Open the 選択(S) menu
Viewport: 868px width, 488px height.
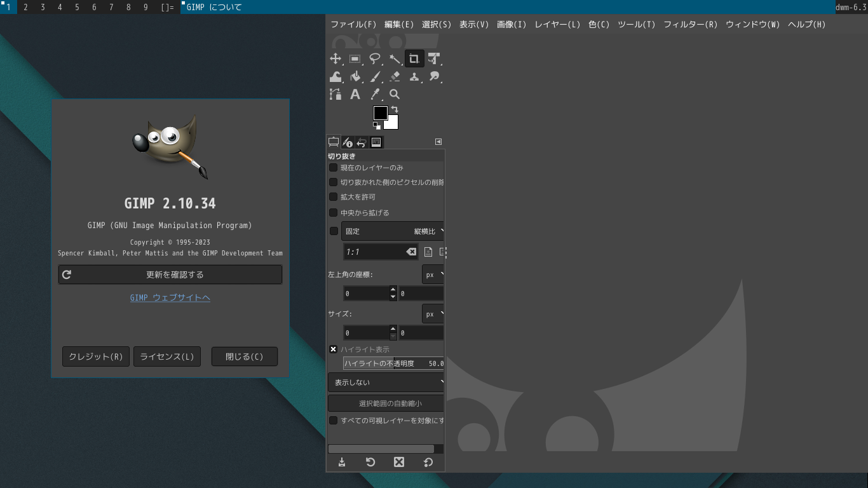(437, 24)
